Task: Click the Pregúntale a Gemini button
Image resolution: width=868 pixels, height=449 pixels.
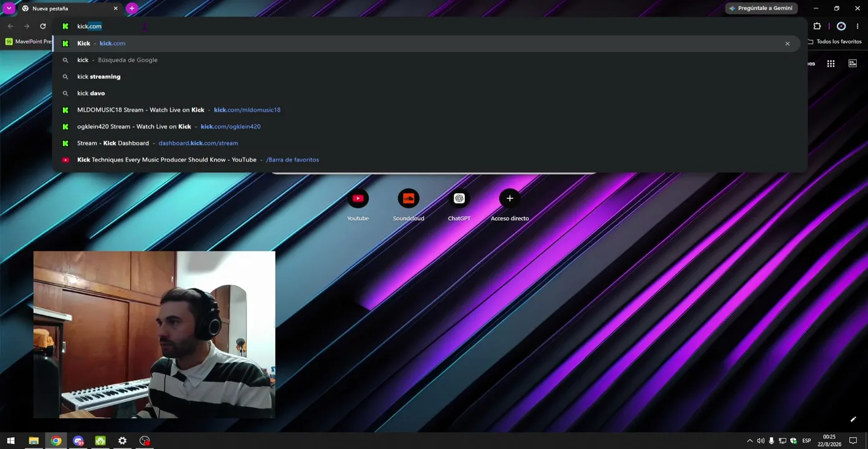Action: (761, 8)
